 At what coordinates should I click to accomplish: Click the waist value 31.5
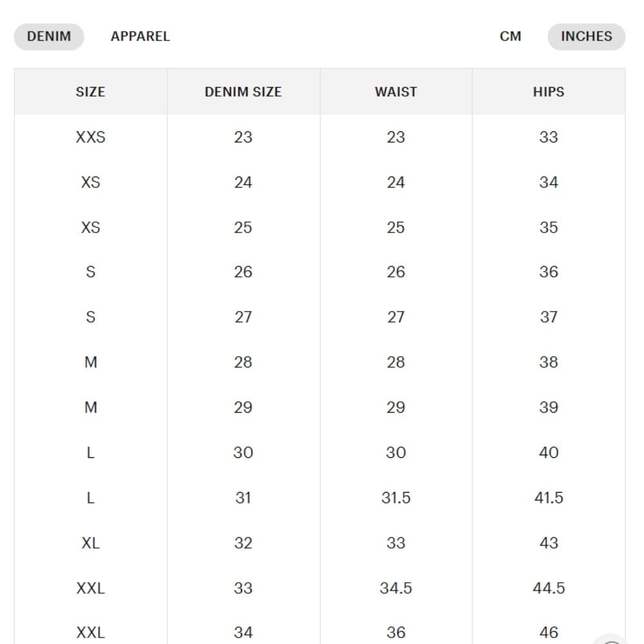point(395,498)
